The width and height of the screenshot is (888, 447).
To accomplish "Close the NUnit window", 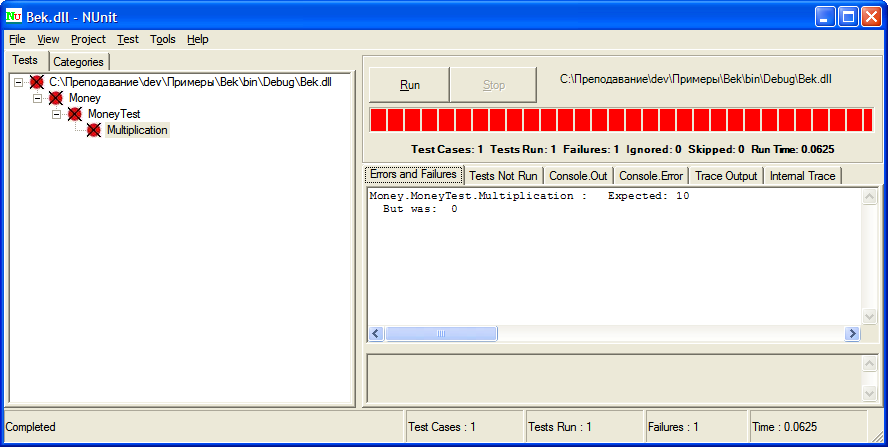I will [871, 17].
